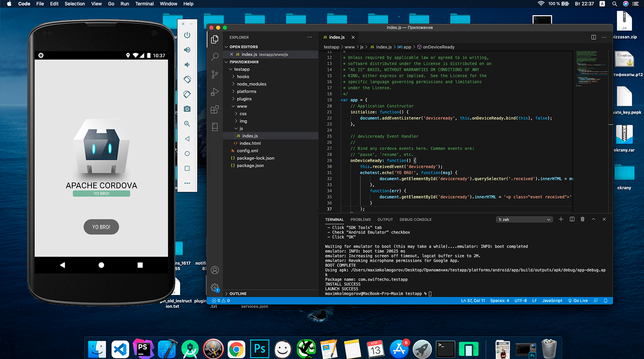Click Go Live in the status bar
This screenshot has height=359, width=644.
[x=578, y=301]
